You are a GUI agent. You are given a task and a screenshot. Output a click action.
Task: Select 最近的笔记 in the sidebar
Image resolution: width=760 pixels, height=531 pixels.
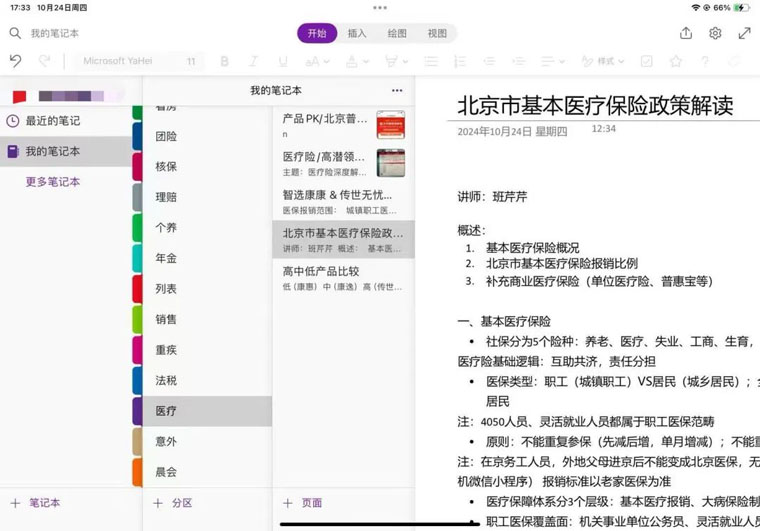coord(53,121)
